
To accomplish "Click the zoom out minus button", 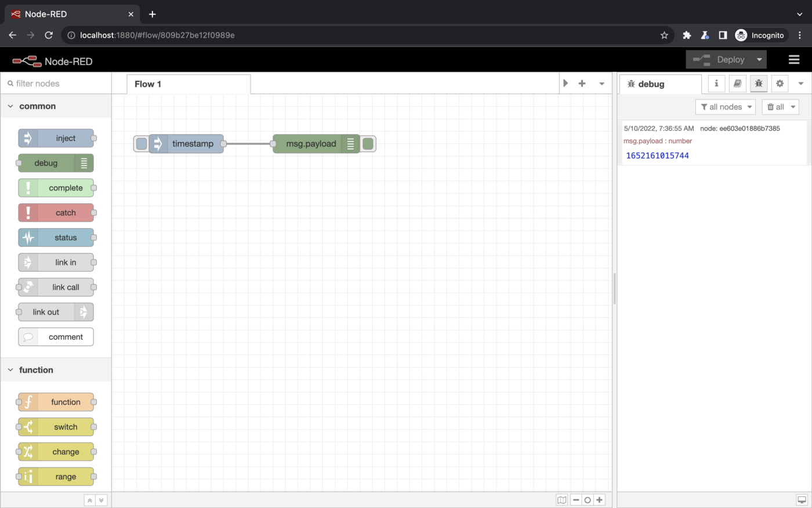I will point(576,500).
